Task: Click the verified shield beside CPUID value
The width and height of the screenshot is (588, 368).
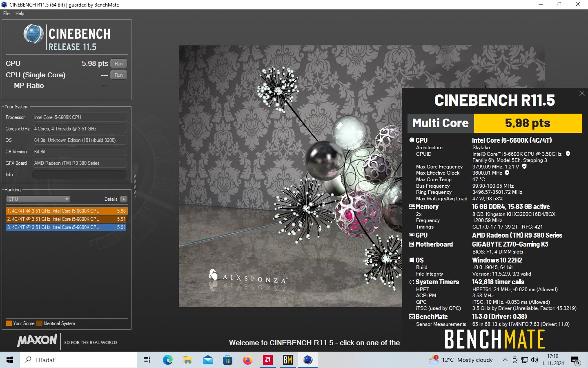Action: 568,154
